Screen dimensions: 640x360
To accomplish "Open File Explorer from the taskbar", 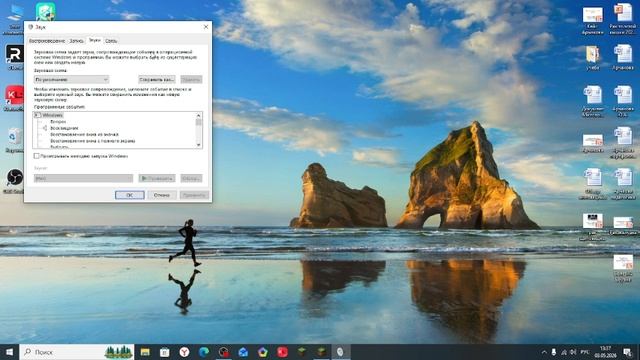I will [x=145, y=352].
